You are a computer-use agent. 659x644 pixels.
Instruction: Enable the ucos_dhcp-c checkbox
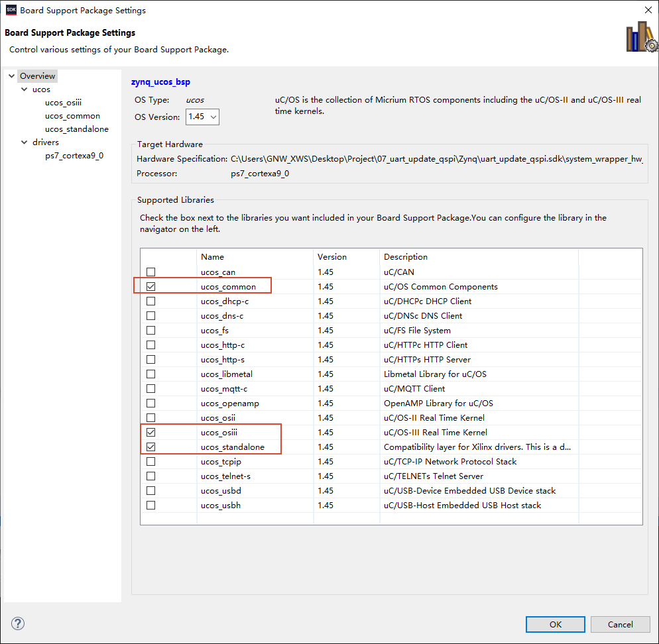point(151,301)
